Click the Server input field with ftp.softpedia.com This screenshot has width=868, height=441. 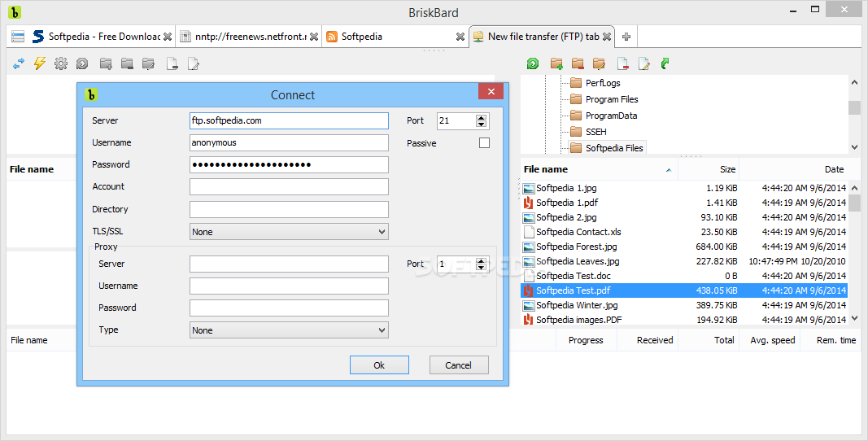[289, 120]
